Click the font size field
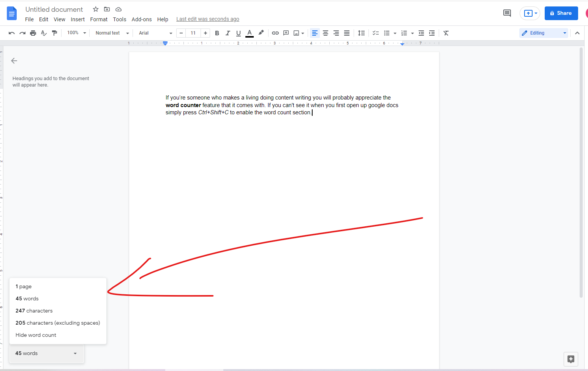The image size is (588, 371). (x=193, y=33)
